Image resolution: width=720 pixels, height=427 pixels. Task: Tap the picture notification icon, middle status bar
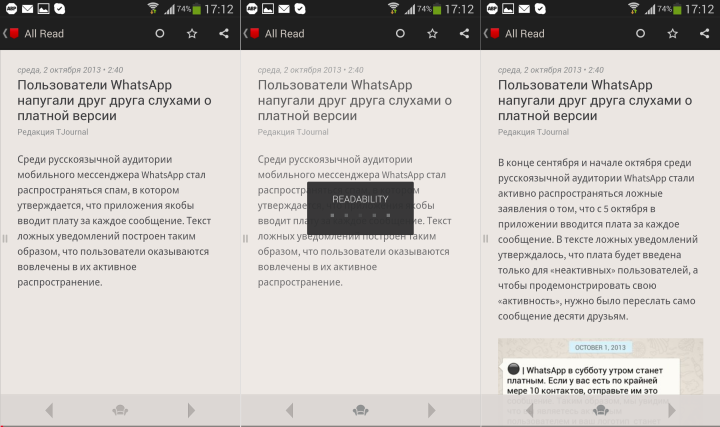[x=268, y=9]
